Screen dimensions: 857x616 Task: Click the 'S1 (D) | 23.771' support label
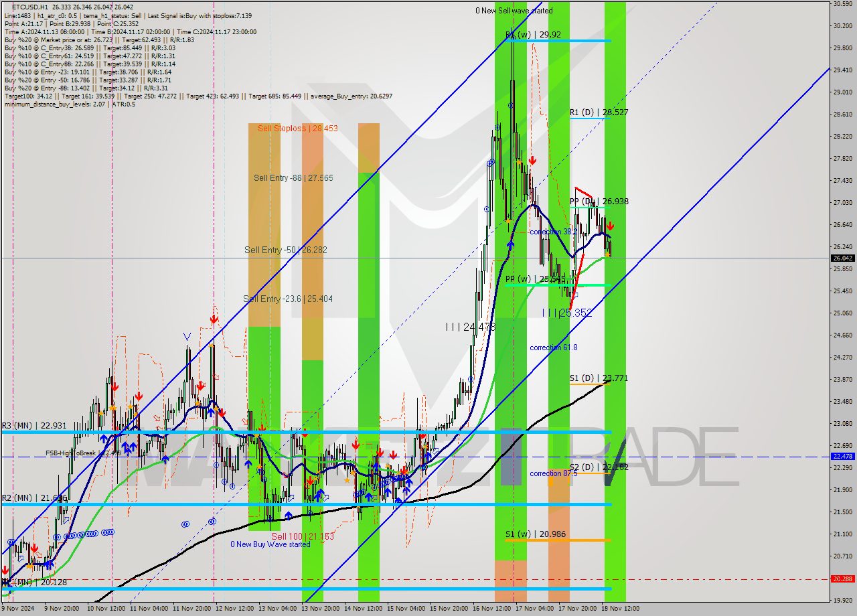click(x=599, y=378)
